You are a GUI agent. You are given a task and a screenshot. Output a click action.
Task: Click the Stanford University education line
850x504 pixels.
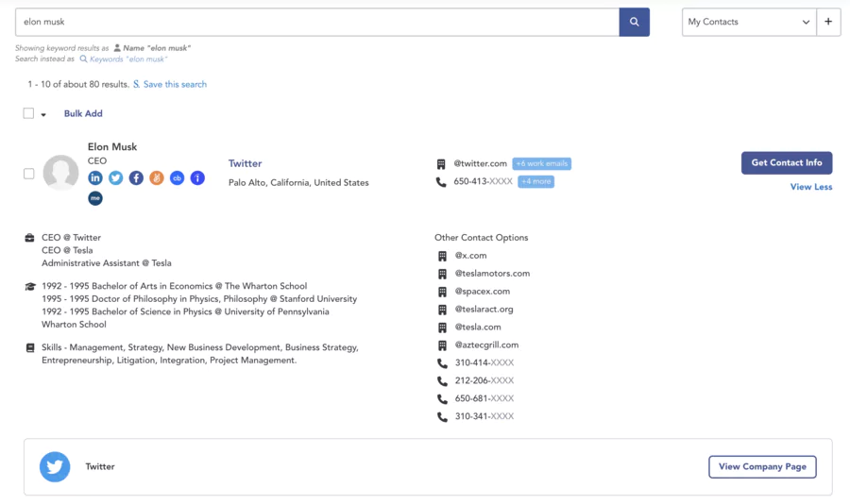pos(199,299)
